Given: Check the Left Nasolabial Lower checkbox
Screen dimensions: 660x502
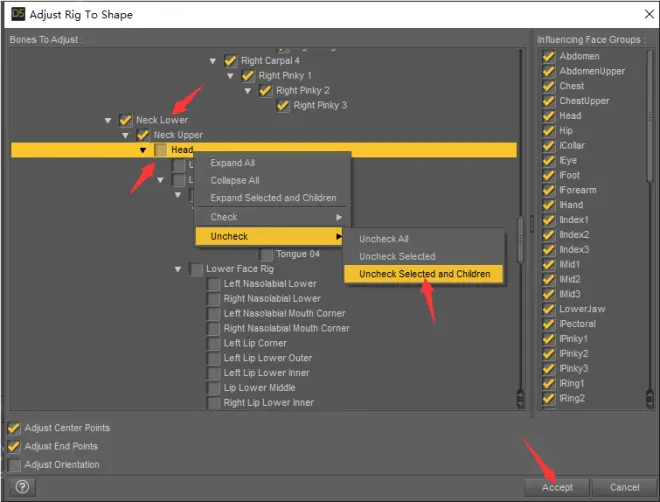Looking at the screenshot, I should (213, 284).
